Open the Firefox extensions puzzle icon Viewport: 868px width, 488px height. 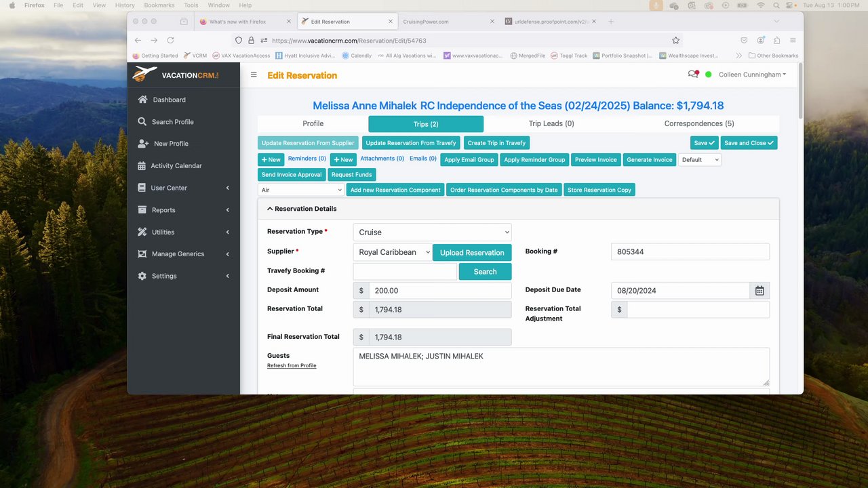pyautogui.click(x=776, y=40)
